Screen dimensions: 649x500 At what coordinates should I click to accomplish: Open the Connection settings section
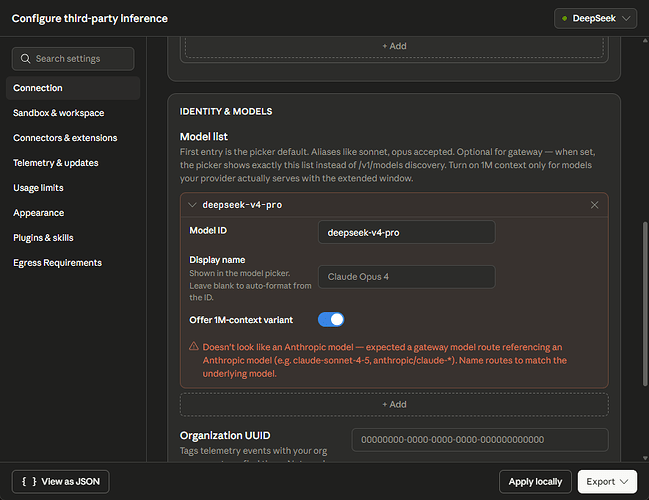(73, 88)
